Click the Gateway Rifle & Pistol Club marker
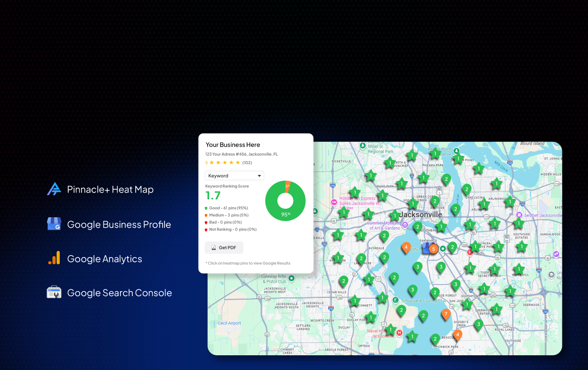Viewport: 588px width, 370px height. pos(292,278)
